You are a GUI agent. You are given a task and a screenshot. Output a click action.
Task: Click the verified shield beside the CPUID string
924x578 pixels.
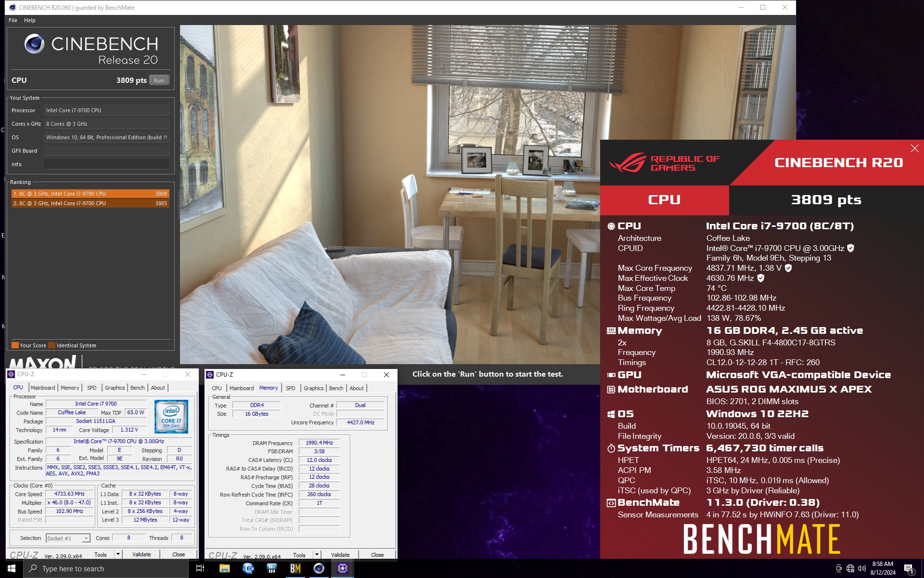coord(850,248)
